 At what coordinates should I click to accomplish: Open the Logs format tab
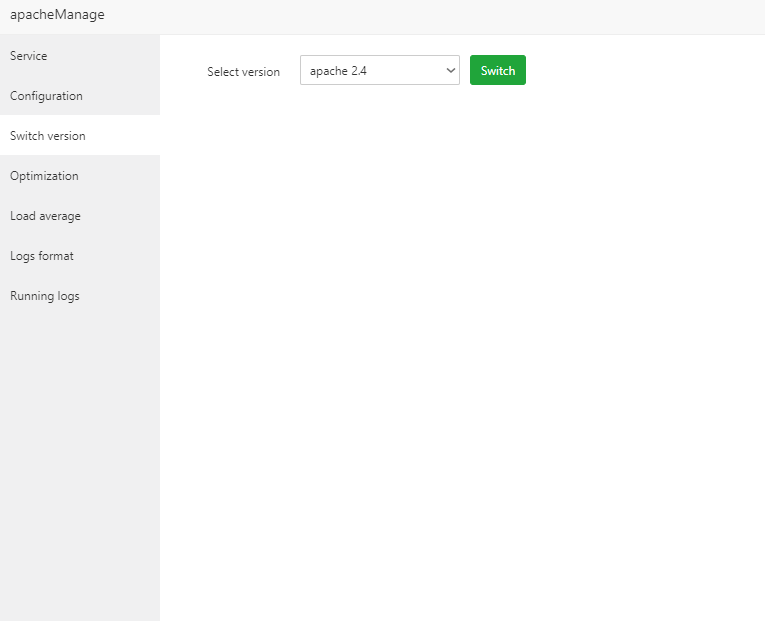[x=80, y=256]
